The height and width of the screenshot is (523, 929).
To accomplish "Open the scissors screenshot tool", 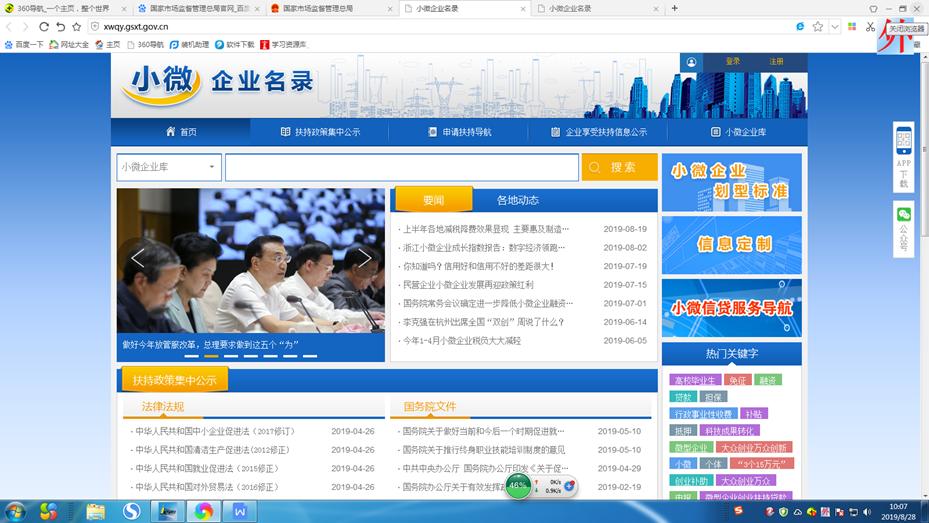I will (870, 27).
